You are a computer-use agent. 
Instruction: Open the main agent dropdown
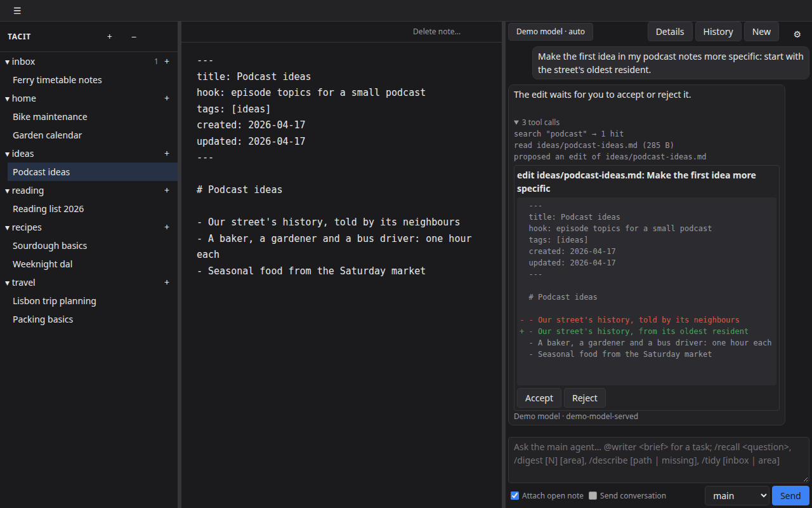click(x=737, y=496)
